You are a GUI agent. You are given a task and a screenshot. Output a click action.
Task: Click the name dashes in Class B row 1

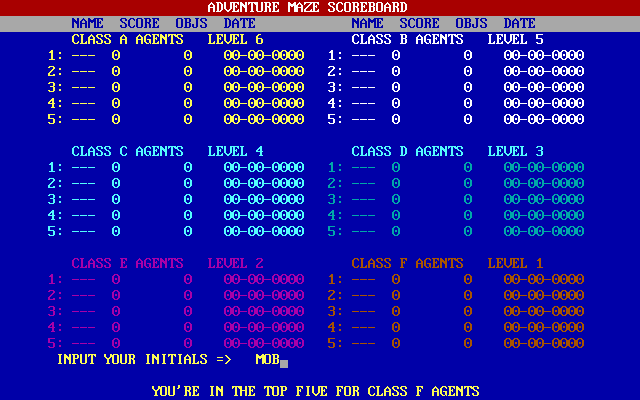point(363,56)
